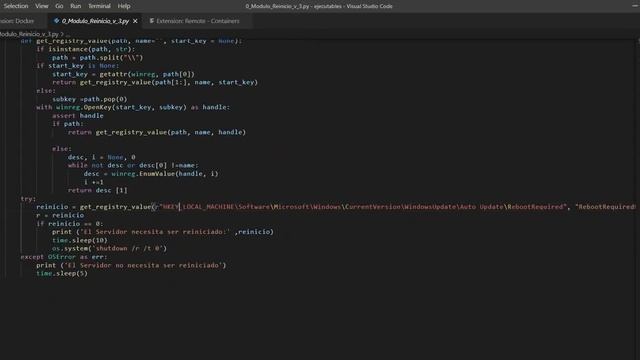
Task: Click the line 'i +=1'
Action: [x=93, y=182]
